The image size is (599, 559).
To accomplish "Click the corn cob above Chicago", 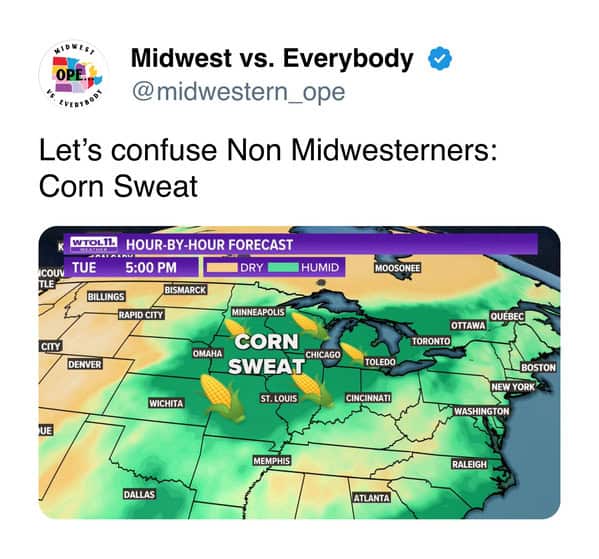I will pos(309,325).
